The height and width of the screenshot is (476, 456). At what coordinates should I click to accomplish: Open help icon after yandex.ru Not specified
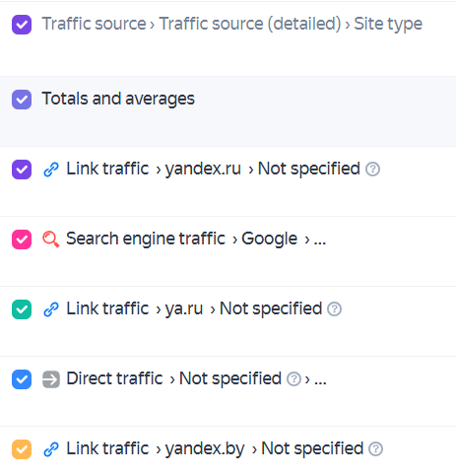pos(372,170)
